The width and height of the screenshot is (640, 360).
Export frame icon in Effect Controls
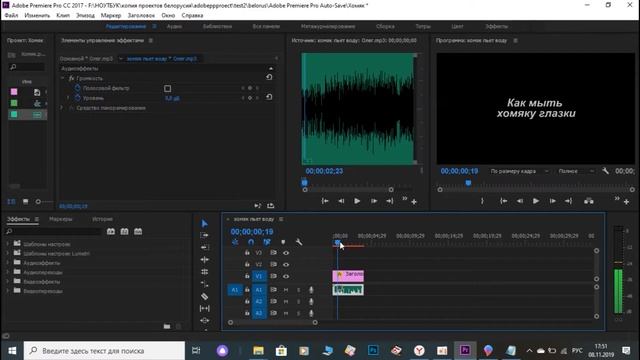(x=270, y=206)
